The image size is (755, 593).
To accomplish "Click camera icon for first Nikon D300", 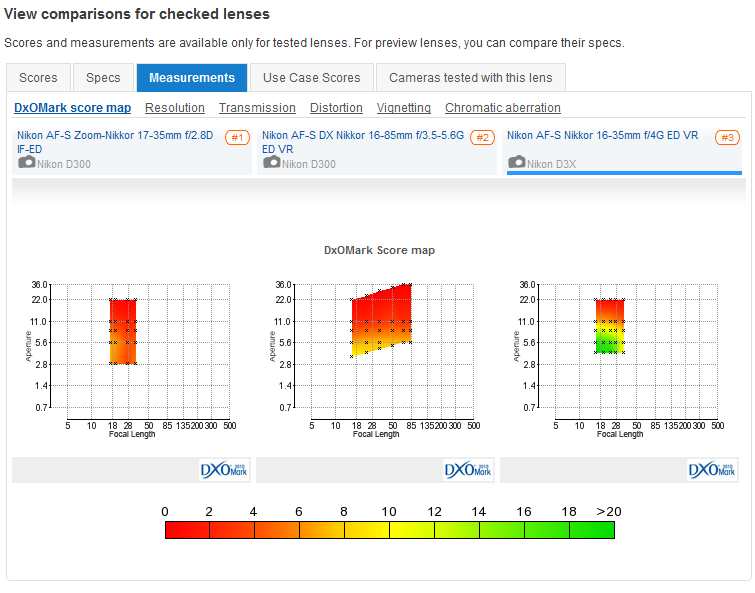I will [x=27, y=162].
